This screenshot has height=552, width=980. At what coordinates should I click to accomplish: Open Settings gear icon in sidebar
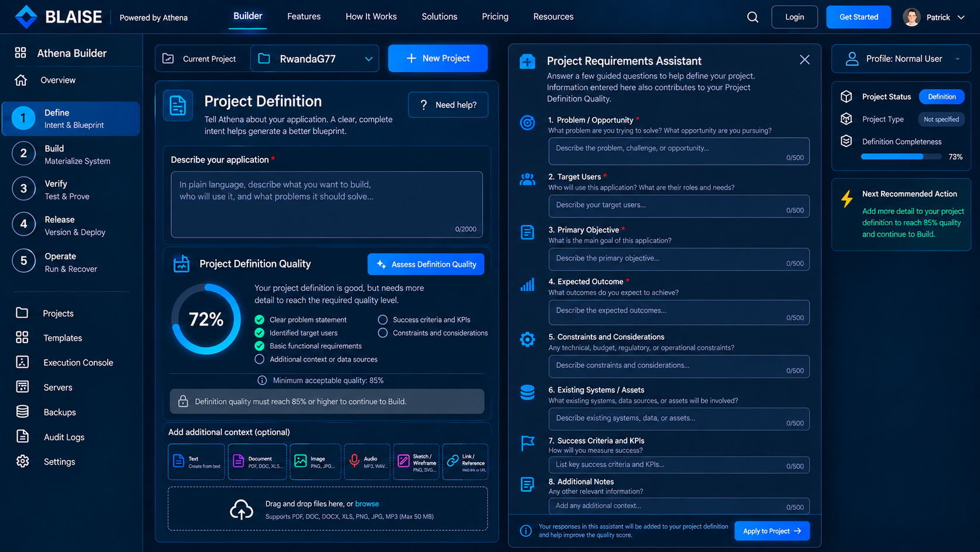click(x=22, y=461)
